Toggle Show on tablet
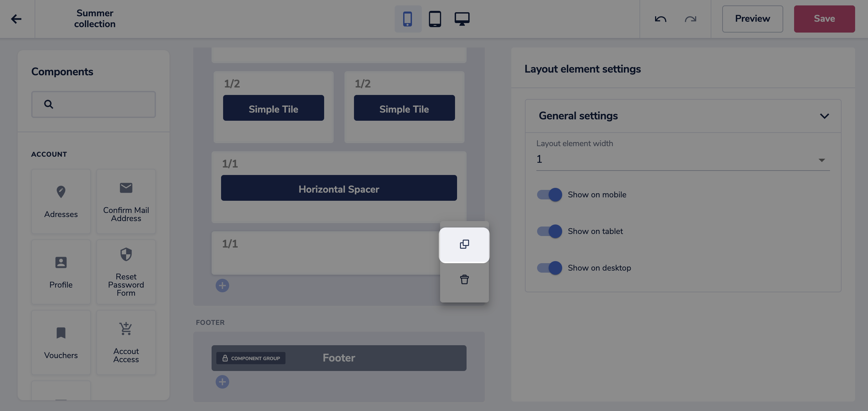The height and width of the screenshot is (411, 868). (x=549, y=231)
